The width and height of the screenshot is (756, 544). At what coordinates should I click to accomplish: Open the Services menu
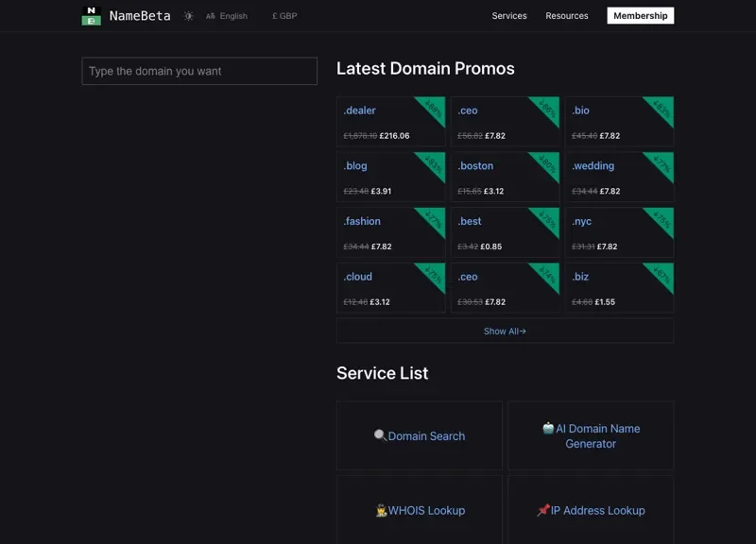[509, 15]
